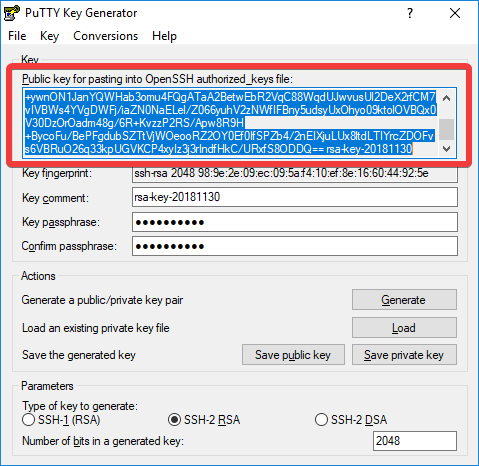479x466 pixels.
Task: Focus the Key comment text field
Action: tap(295, 197)
